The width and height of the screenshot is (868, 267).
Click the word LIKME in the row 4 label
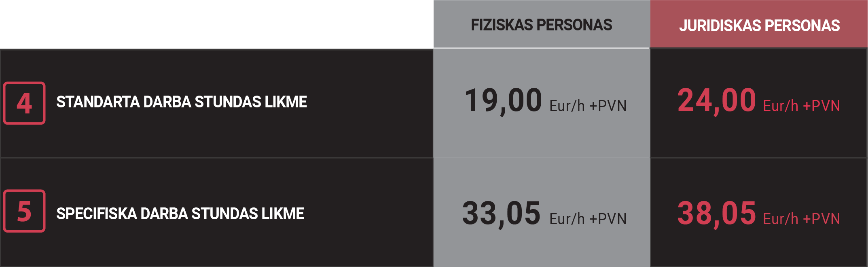(x=286, y=102)
